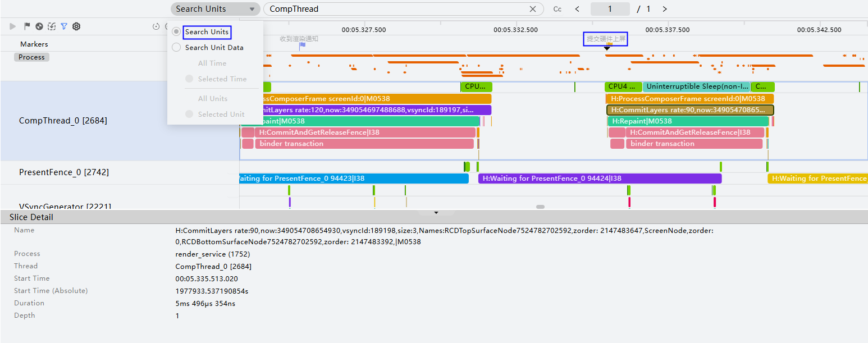Go to the next search result
This screenshot has width=868, height=343.
pyautogui.click(x=665, y=9)
